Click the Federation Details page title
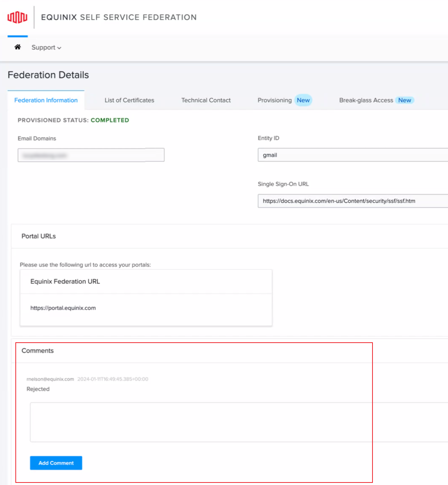The image size is (448, 485). click(x=48, y=75)
